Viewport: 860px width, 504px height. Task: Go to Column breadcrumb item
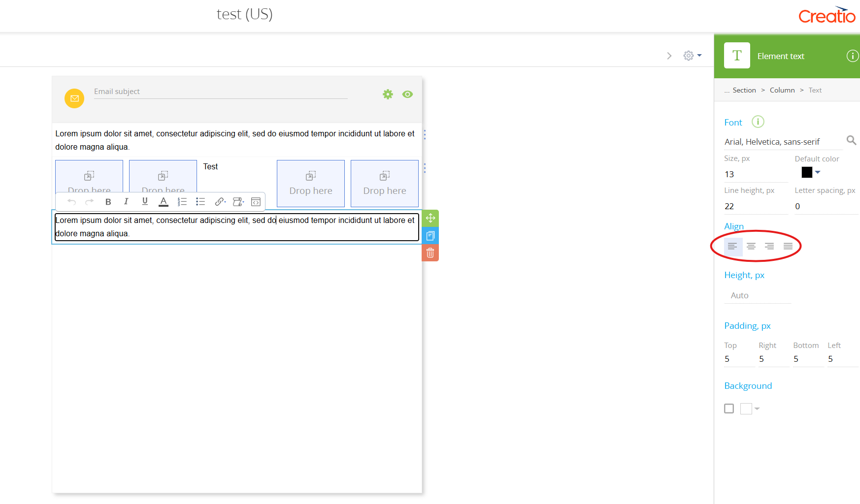782,90
